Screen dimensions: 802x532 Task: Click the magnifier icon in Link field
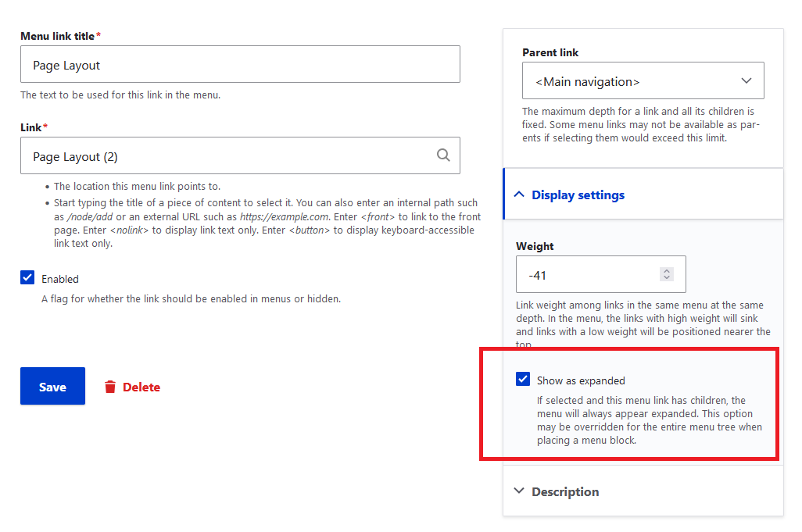pos(443,155)
